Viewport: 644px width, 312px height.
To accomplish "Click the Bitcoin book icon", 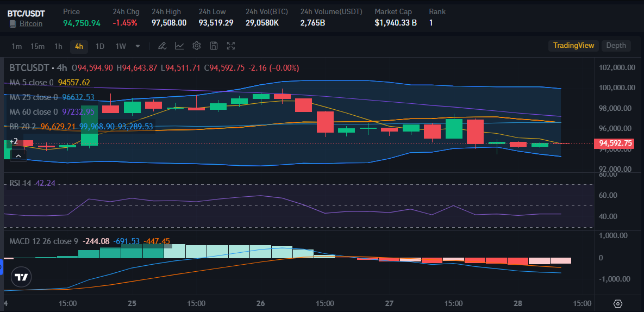I will point(12,24).
